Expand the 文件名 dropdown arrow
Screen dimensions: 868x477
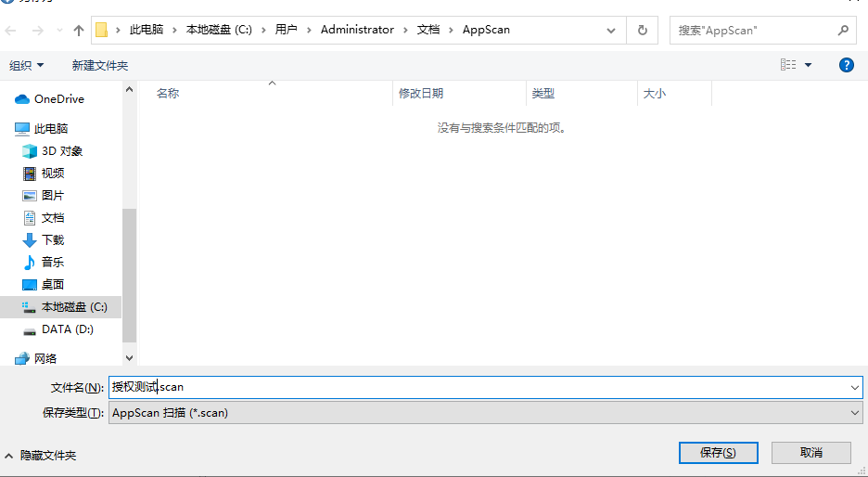click(855, 387)
